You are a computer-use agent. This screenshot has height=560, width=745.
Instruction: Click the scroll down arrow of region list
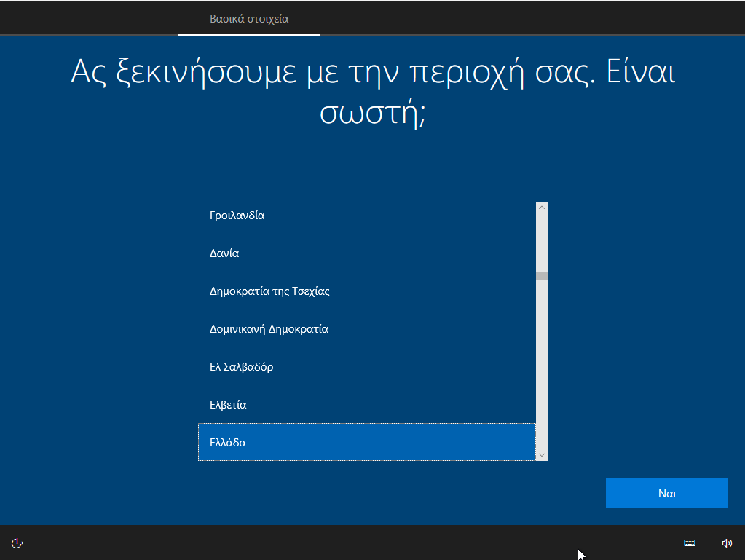[542, 455]
